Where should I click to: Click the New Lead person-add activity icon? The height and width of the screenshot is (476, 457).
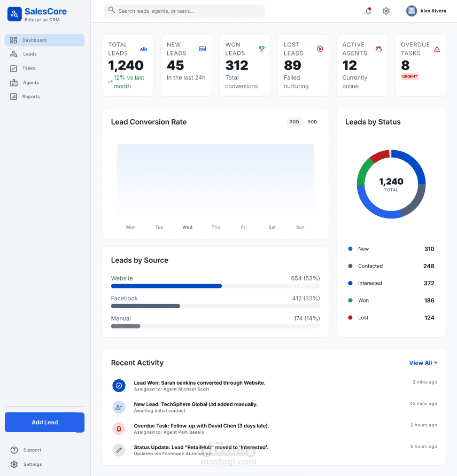[x=119, y=407]
